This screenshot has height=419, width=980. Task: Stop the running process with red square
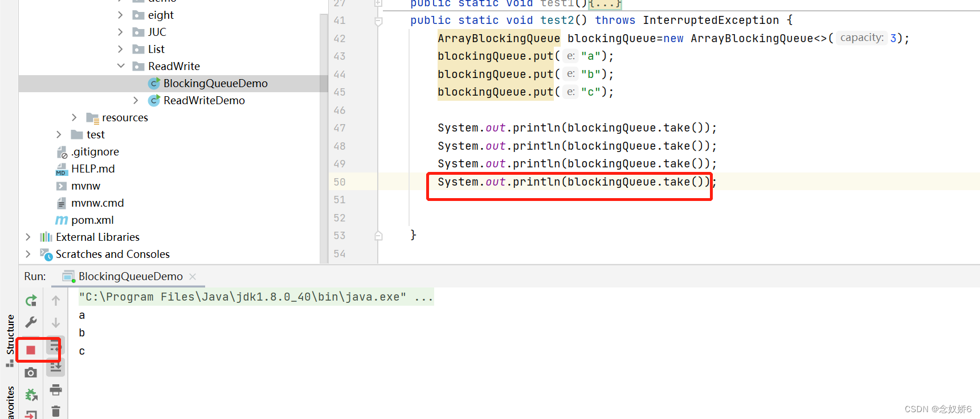click(x=31, y=350)
